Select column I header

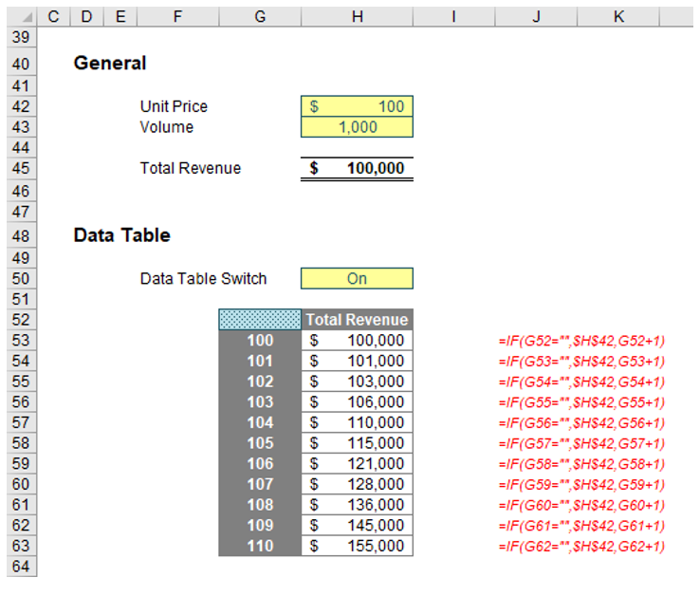(453, 16)
